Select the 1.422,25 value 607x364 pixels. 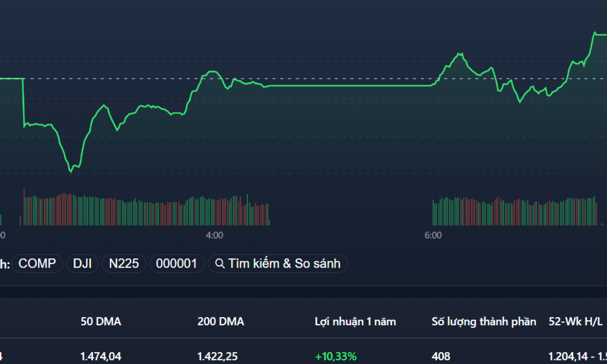click(x=217, y=356)
